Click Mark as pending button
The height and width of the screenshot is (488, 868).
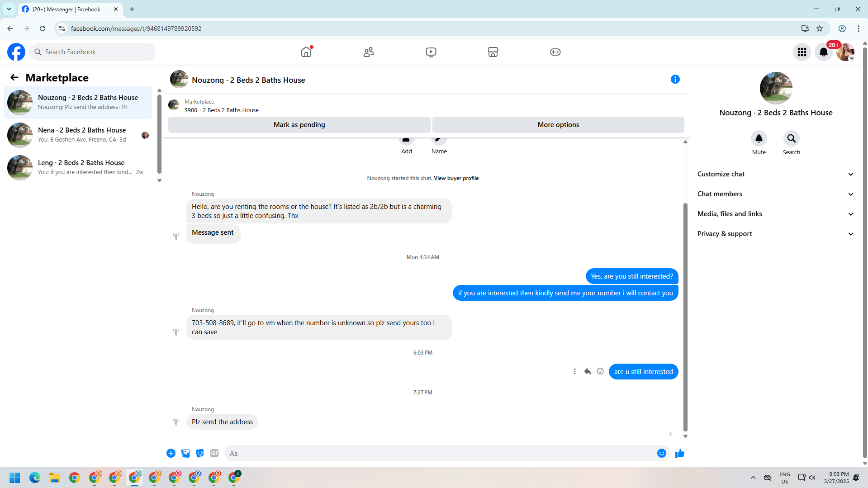(x=299, y=125)
